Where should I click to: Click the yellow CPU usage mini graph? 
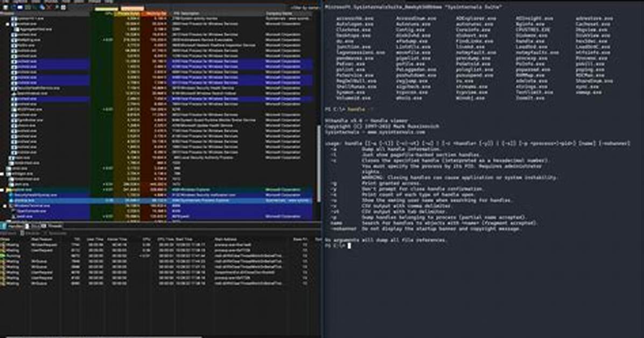coord(107,9)
